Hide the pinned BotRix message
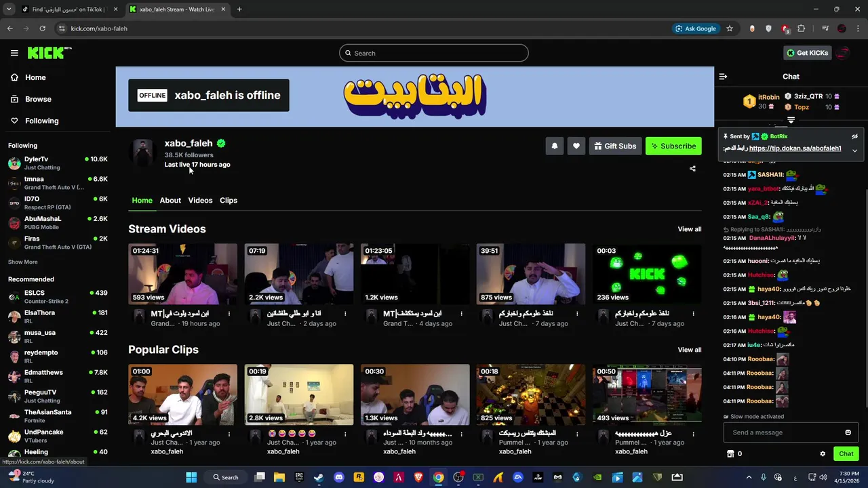Image resolution: width=868 pixels, height=488 pixels. [854, 136]
